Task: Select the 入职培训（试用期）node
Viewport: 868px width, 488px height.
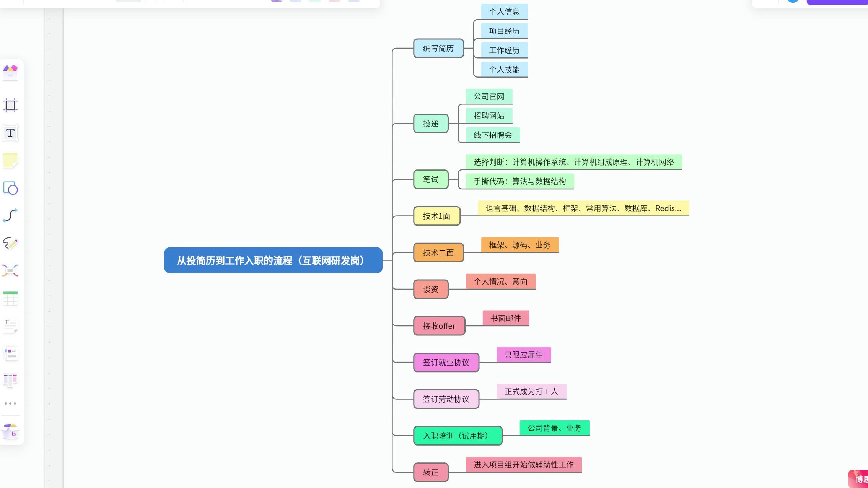Action: click(458, 436)
